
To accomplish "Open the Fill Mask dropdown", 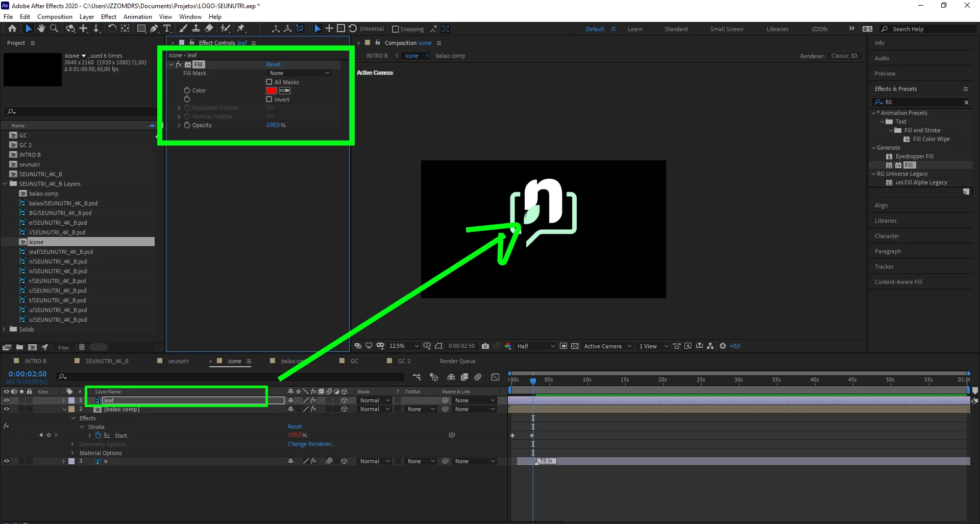I will 300,73.
